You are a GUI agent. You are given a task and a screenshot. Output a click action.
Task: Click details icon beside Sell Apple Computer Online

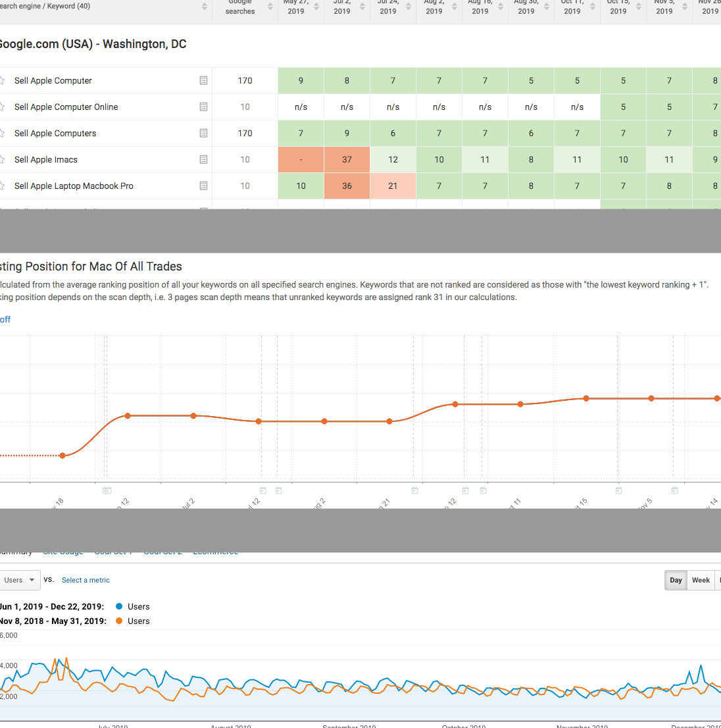click(203, 107)
